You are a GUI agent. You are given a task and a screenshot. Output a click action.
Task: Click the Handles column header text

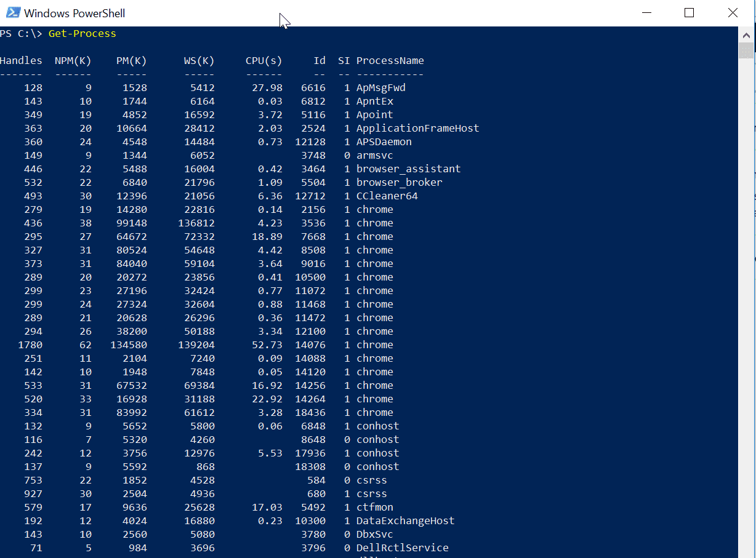point(22,60)
